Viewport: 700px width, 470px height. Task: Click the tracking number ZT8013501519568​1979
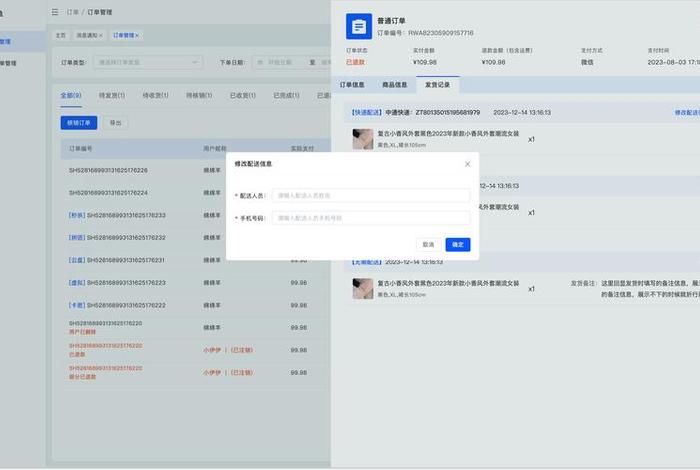(448, 112)
